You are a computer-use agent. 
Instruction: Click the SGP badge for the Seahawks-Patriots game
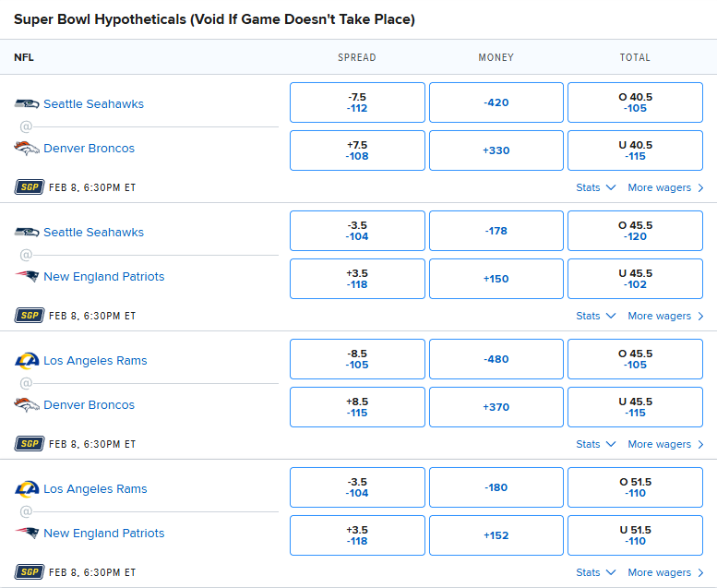click(x=30, y=316)
